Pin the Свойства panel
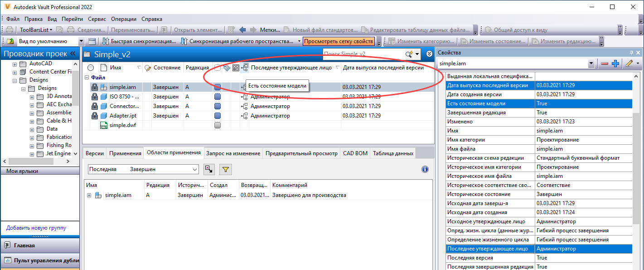The image size is (644, 270). click(x=631, y=53)
